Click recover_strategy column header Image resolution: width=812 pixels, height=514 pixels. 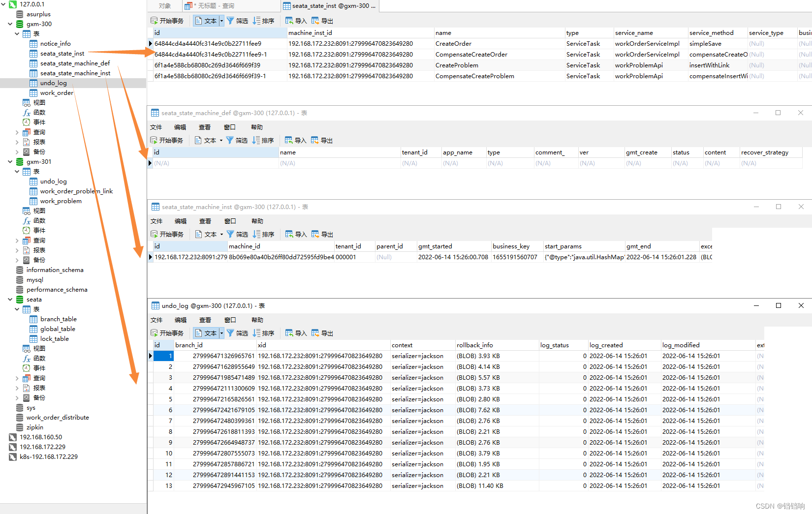coord(771,152)
